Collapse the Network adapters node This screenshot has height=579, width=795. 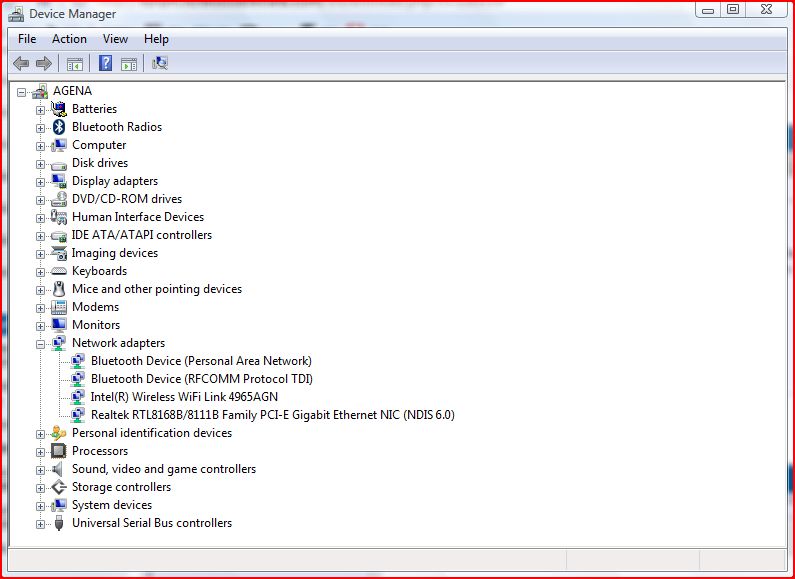pos(41,344)
